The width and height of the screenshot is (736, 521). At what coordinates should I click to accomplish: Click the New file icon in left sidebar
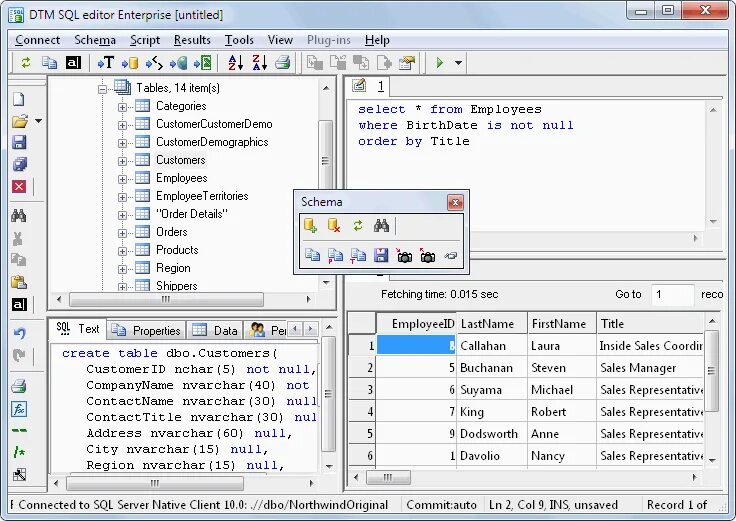(x=19, y=99)
